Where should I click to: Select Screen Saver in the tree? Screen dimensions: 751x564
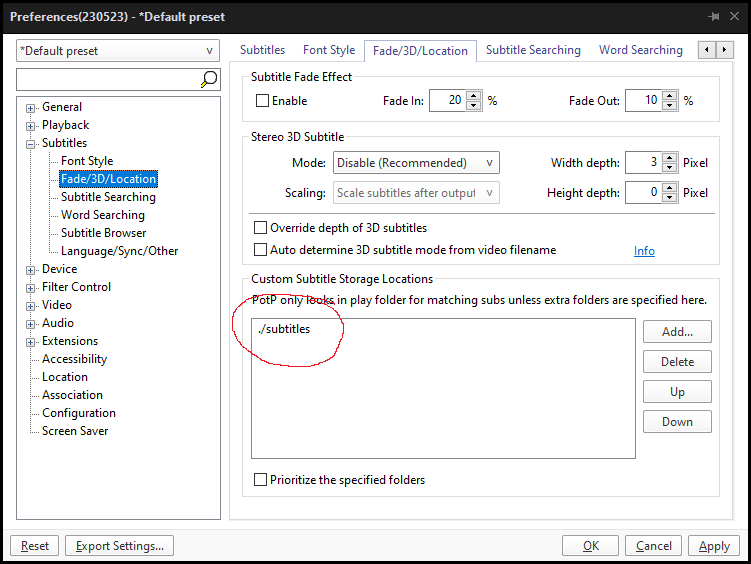(75, 431)
